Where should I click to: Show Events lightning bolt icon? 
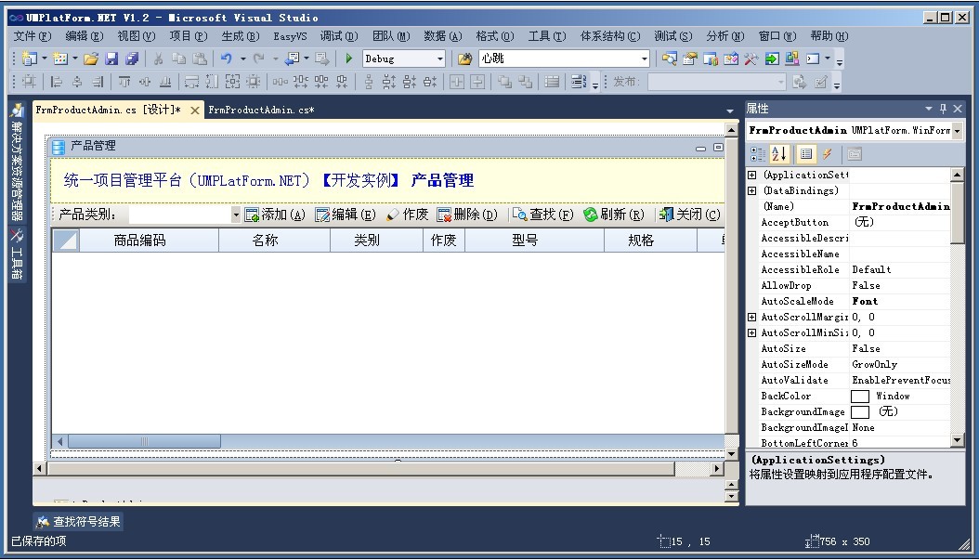point(828,154)
